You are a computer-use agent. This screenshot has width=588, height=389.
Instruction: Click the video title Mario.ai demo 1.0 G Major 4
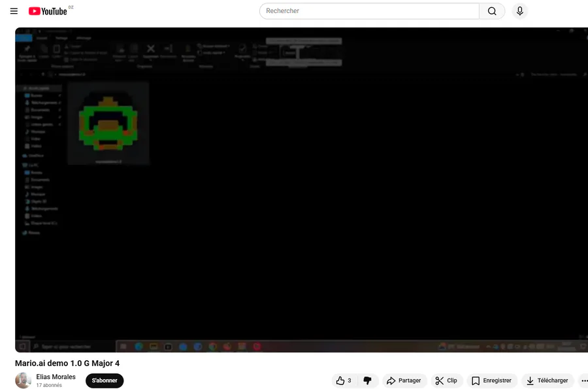tap(67, 363)
